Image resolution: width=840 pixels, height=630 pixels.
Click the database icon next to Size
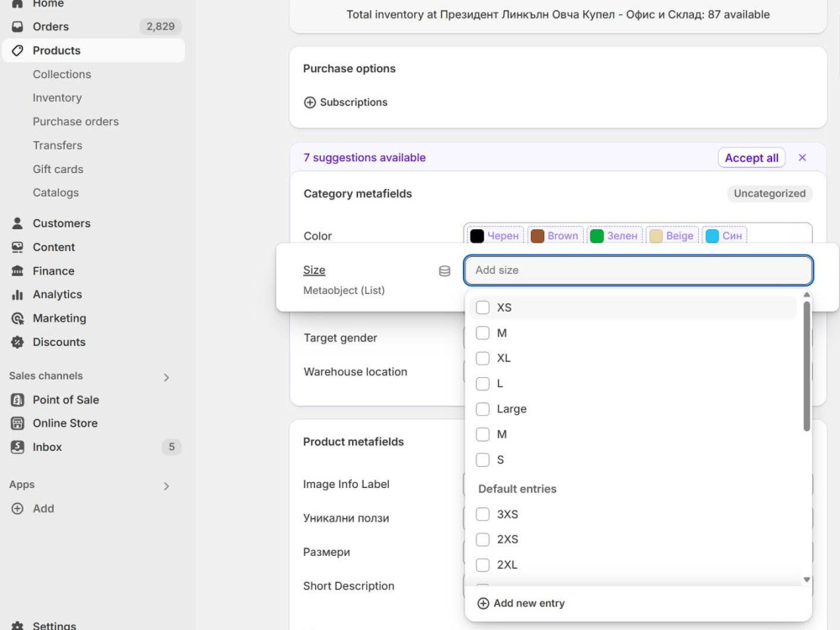(444, 271)
